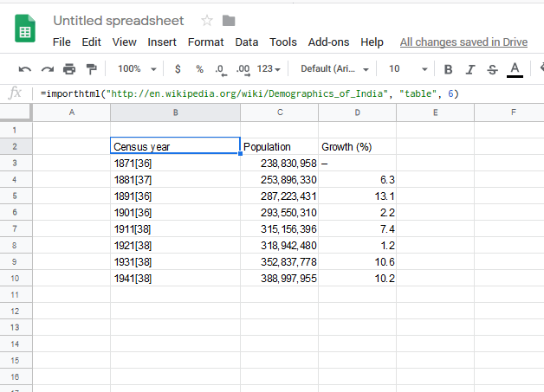544x392 pixels.
Task: Toggle bold formatting
Action: pyautogui.click(x=448, y=69)
